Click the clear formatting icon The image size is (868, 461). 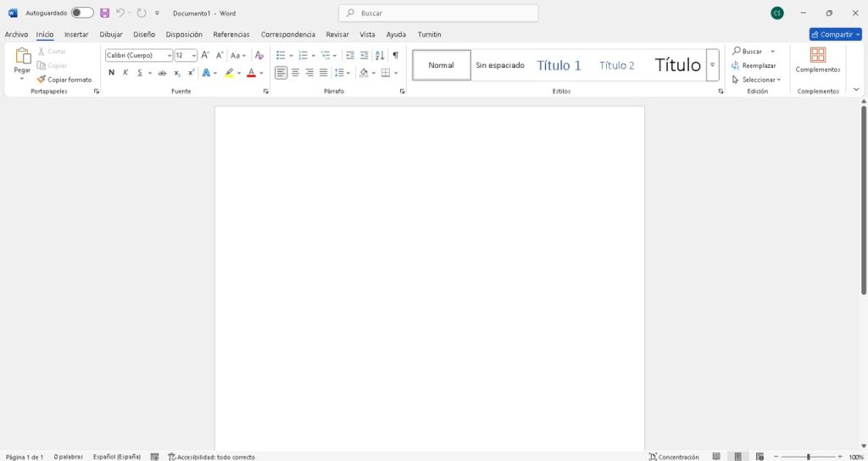pyautogui.click(x=259, y=55)
